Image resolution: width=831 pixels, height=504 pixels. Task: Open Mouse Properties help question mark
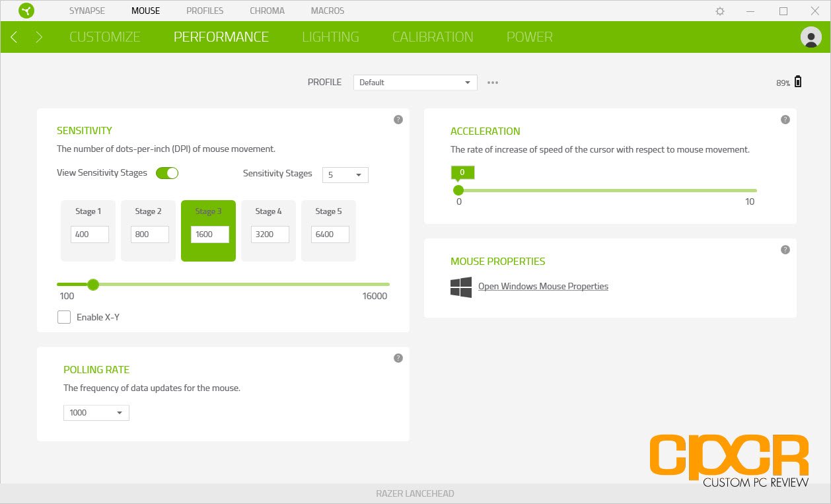point(785,250)
